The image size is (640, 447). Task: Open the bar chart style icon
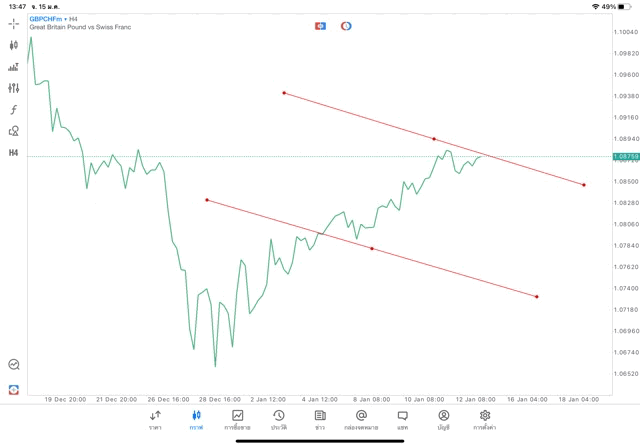point(13,67)
